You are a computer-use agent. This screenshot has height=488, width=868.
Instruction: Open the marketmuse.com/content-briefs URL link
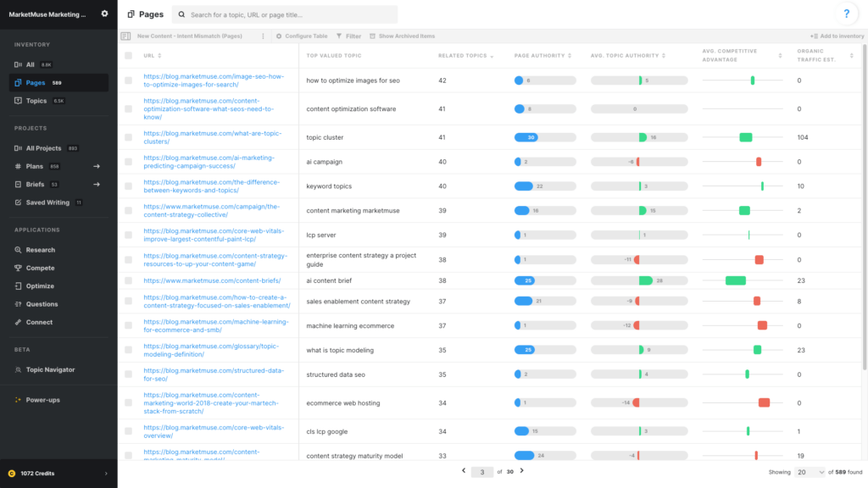tap(212, 280)
